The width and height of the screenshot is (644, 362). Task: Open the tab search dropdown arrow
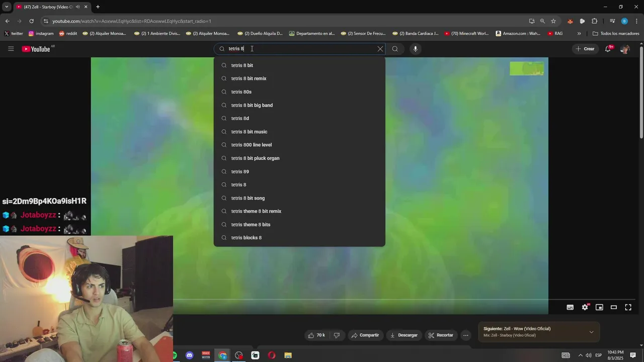(7, 7)
